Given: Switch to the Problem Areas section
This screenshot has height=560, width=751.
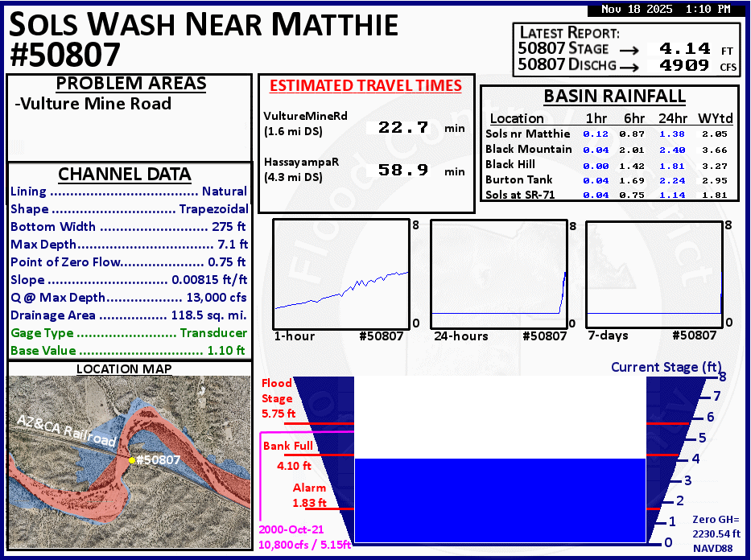Looking at the screenshot, I should [x=130, y=84].
